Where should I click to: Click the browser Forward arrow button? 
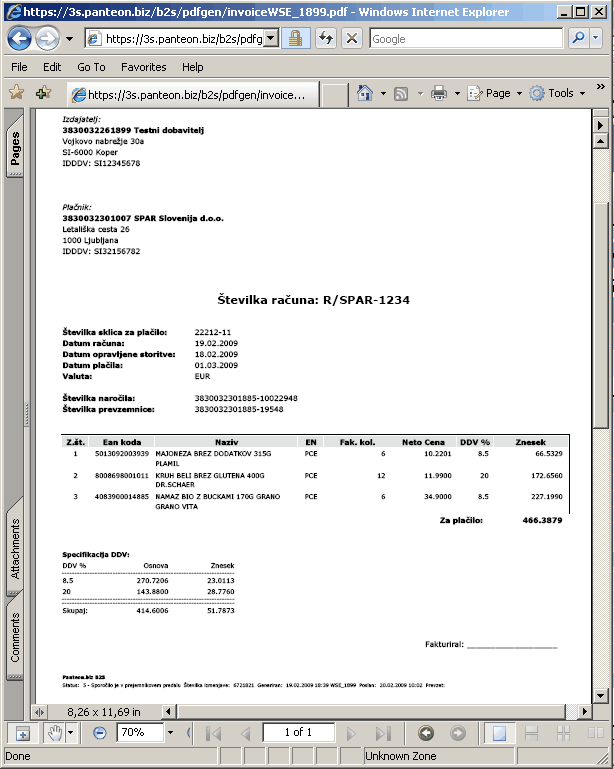click(x=48, y=38)
